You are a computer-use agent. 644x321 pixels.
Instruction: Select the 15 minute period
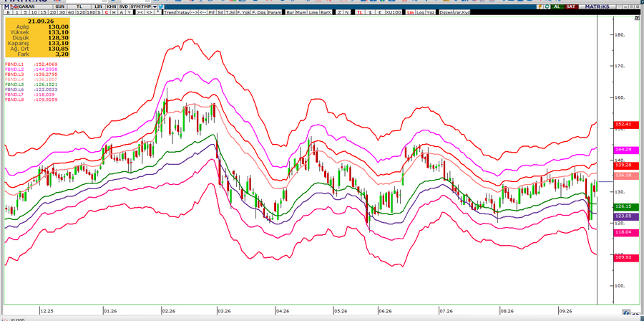click(x=44, y=12)
